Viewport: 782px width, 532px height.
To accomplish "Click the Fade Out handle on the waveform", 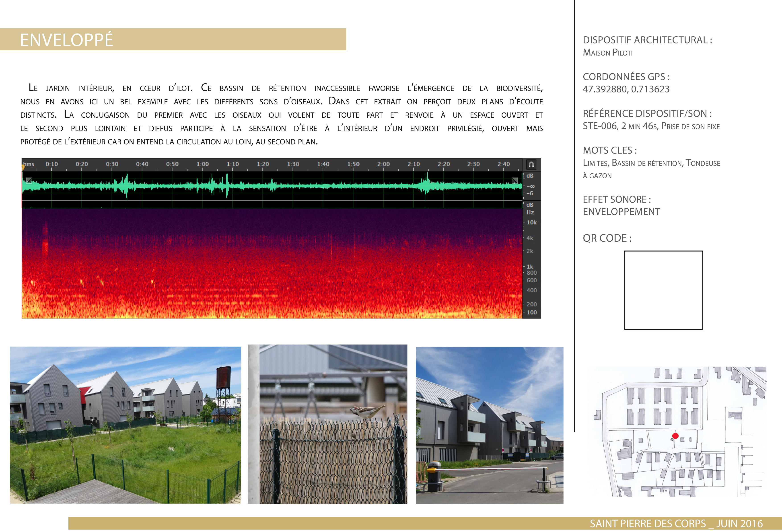I will [x=514, y=181].
